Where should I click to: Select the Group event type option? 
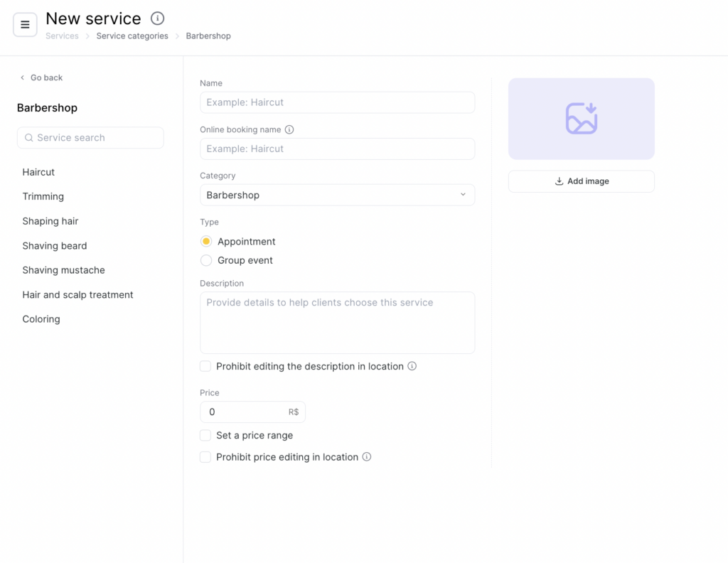click(206, 261)
